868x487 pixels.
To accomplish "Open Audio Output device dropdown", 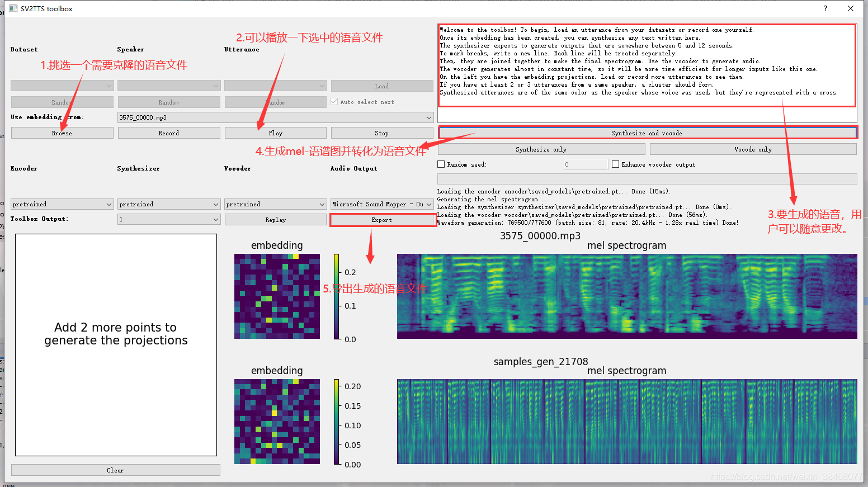I will tap(382, 204).
